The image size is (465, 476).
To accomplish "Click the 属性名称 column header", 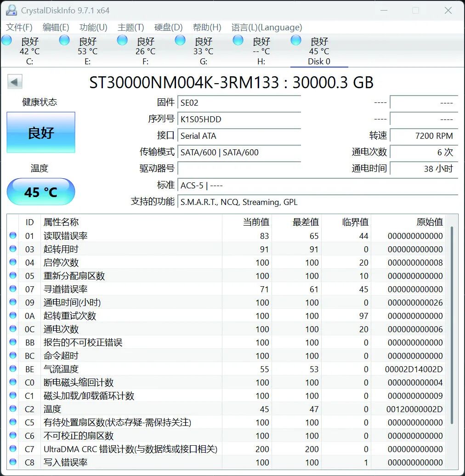I will click(131, 222).
